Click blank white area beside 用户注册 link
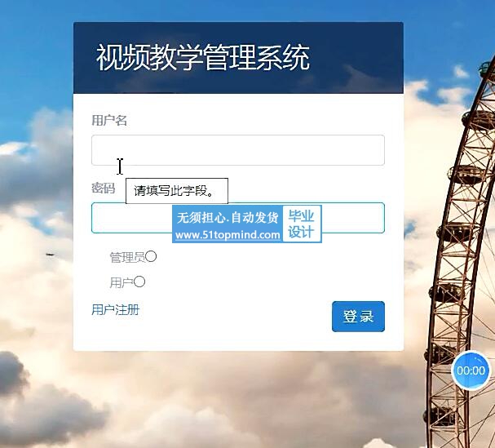 [x=233, y=316]
